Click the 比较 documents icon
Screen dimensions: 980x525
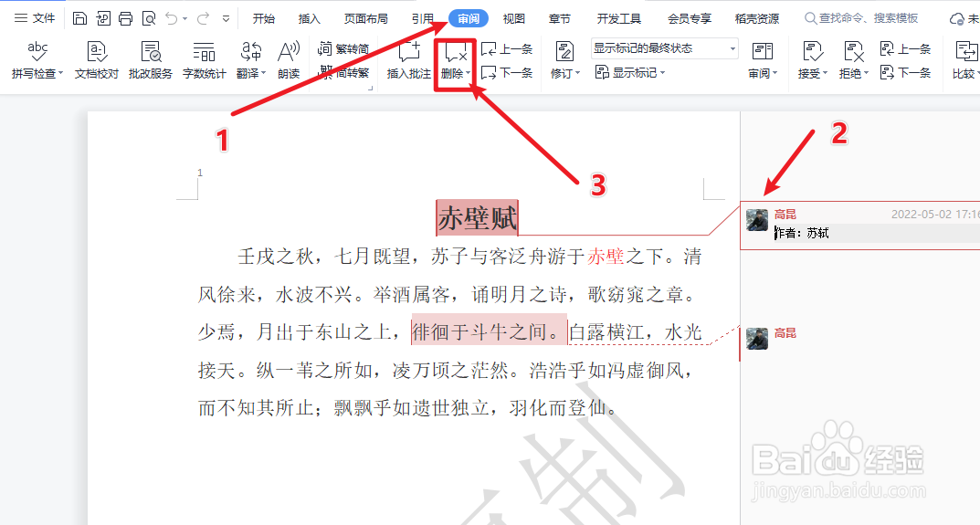965,51
